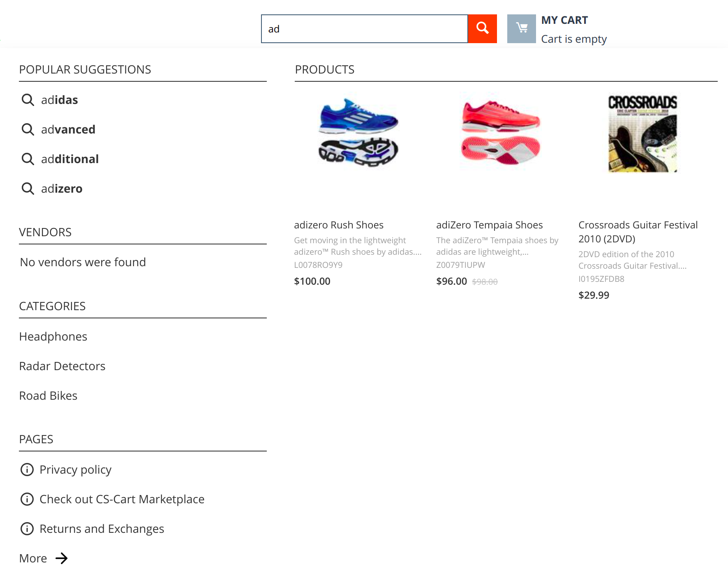Click info icon next to CS-Cart Marketplace
Image resolution: width=728 pixels, height=578 pixels.
[27, 499]
